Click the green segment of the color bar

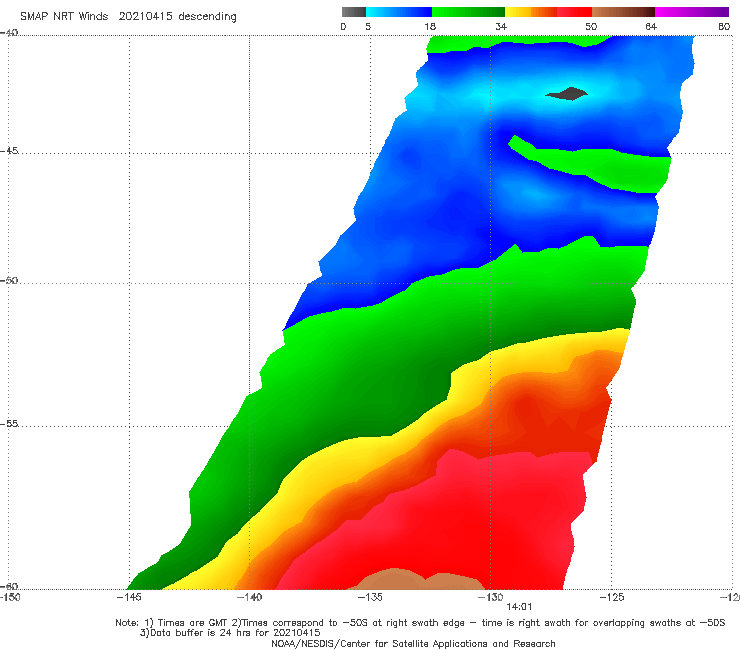468,12
